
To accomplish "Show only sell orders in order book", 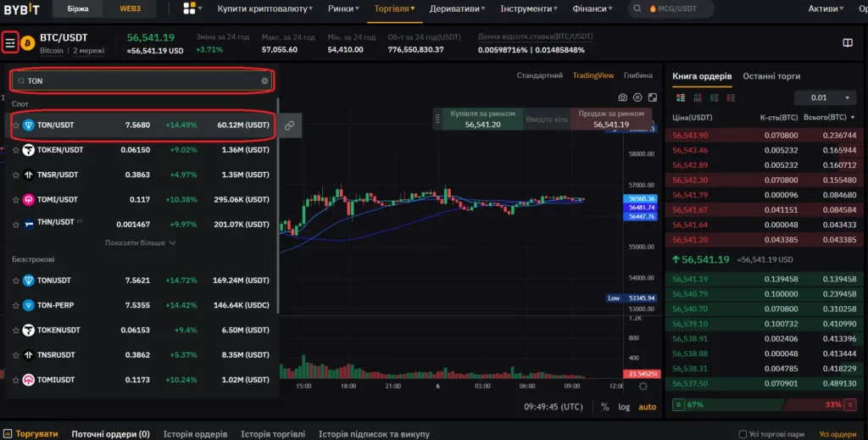I will tap(731, 98).
